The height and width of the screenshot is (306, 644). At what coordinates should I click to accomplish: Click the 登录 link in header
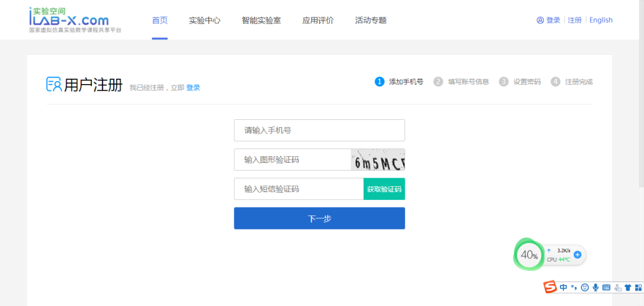point(553,20)
